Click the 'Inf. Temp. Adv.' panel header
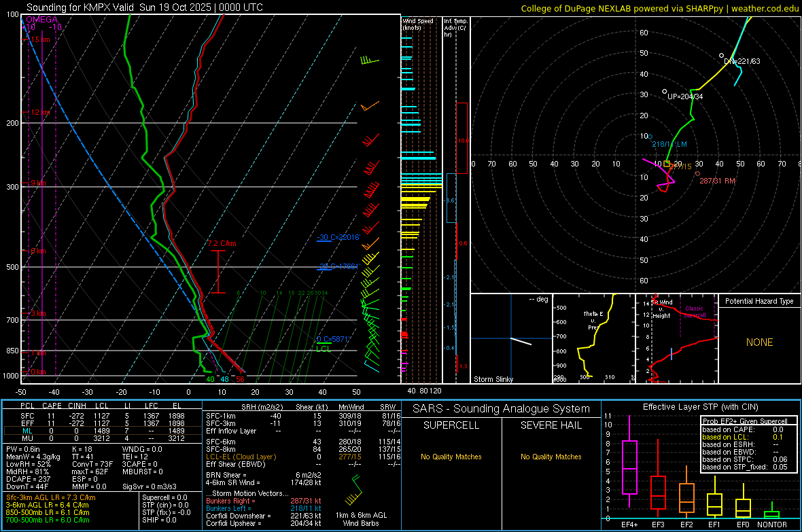The image size is (802, 532). tap(455, 28)
